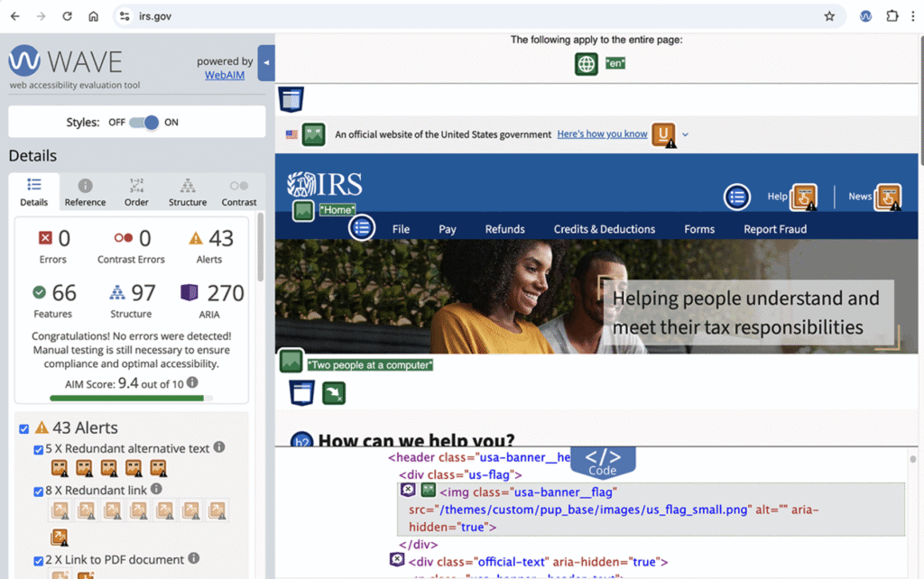924x579 pixels.
Task: Uncheck the 43 Alerts checkbox
Action: (x=24, y=429)
